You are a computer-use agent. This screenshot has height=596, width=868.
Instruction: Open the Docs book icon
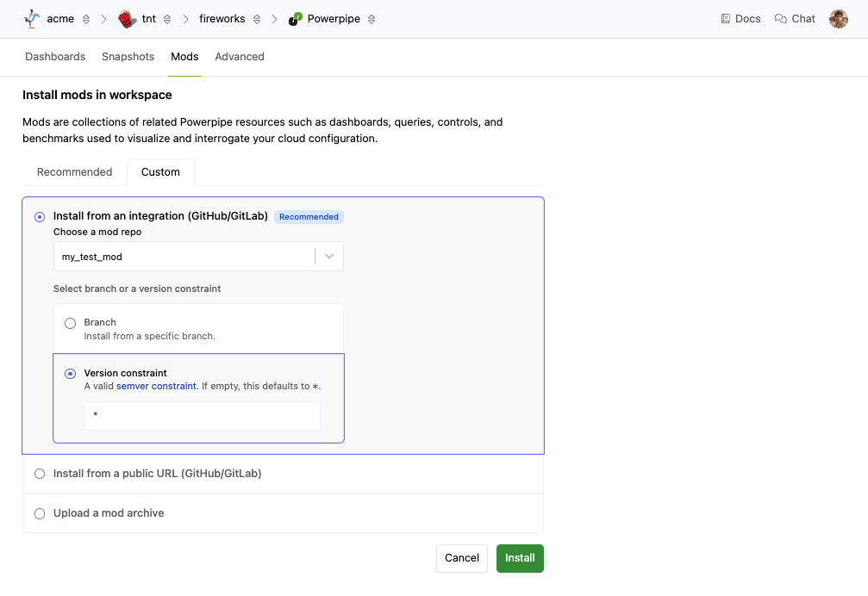725,19
